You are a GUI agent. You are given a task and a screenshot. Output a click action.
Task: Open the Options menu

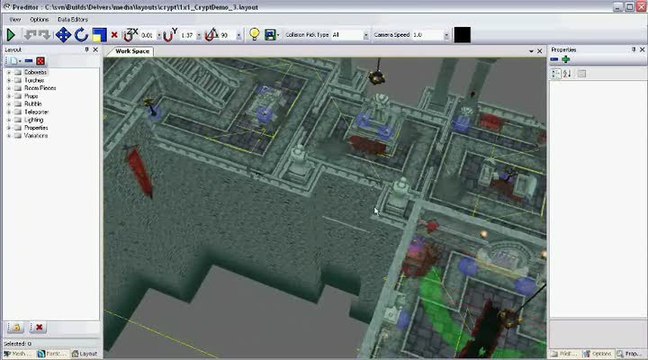[39, 19]
